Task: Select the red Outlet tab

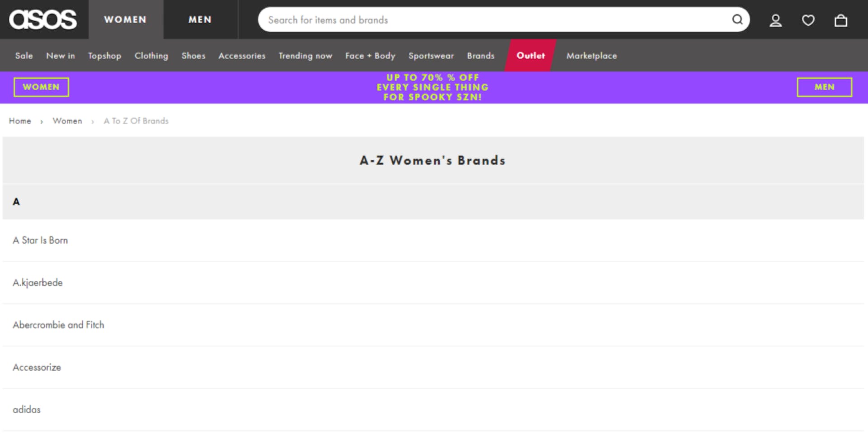Action: (x=531, y=55)
